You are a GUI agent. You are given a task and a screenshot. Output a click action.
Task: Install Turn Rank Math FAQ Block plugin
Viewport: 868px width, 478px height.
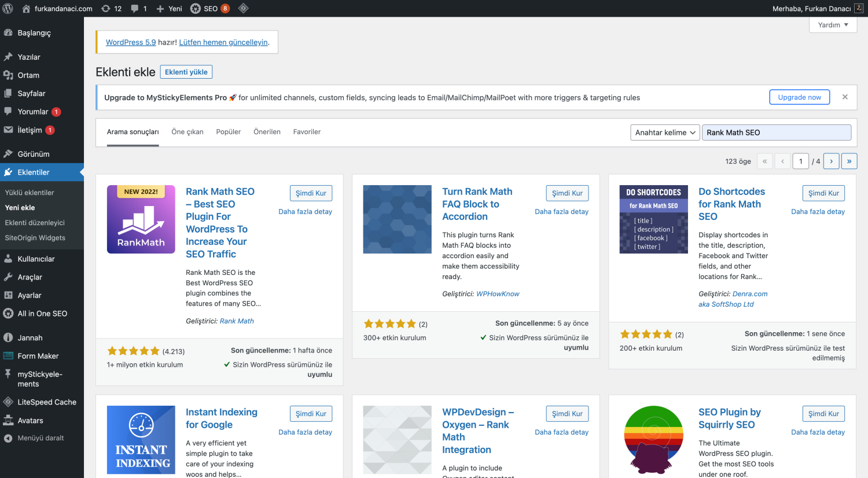point(567,193)
